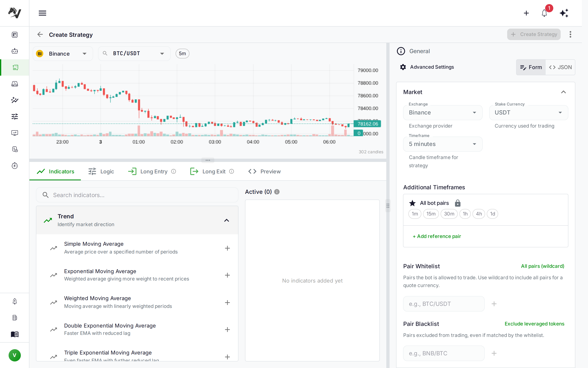
Task: Open the sliders tuning icon in sidebar
Action: (x=14, y=117)
